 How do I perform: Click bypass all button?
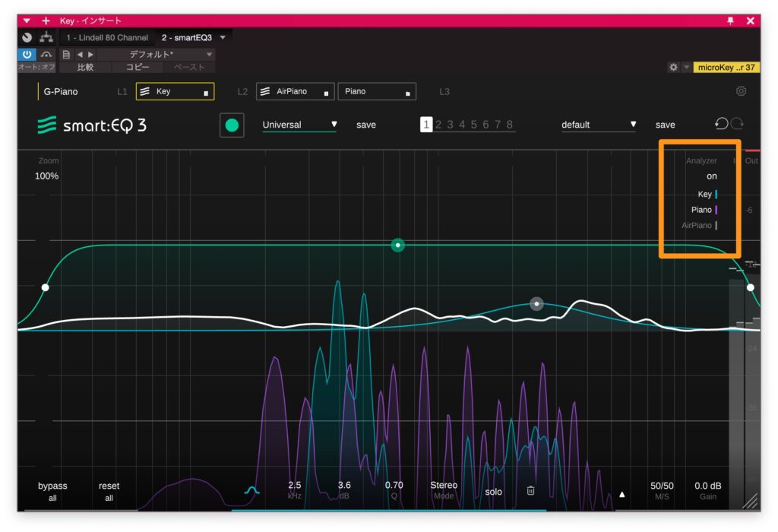(52, 491)
